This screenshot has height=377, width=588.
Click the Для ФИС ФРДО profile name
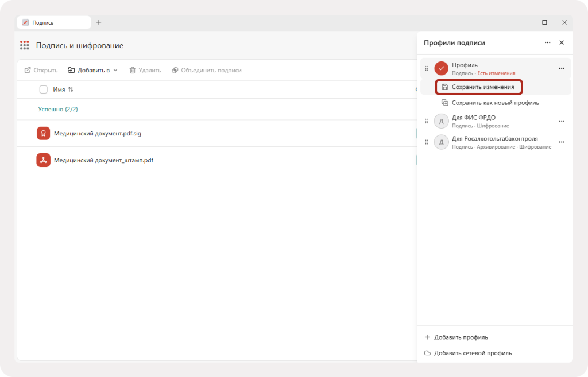[x=474, y=118]
